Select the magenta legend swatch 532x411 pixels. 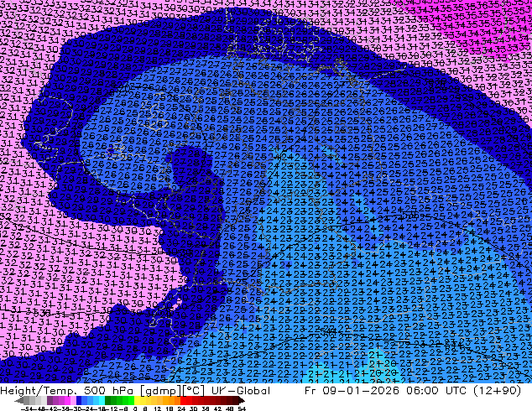pos(67,400)
